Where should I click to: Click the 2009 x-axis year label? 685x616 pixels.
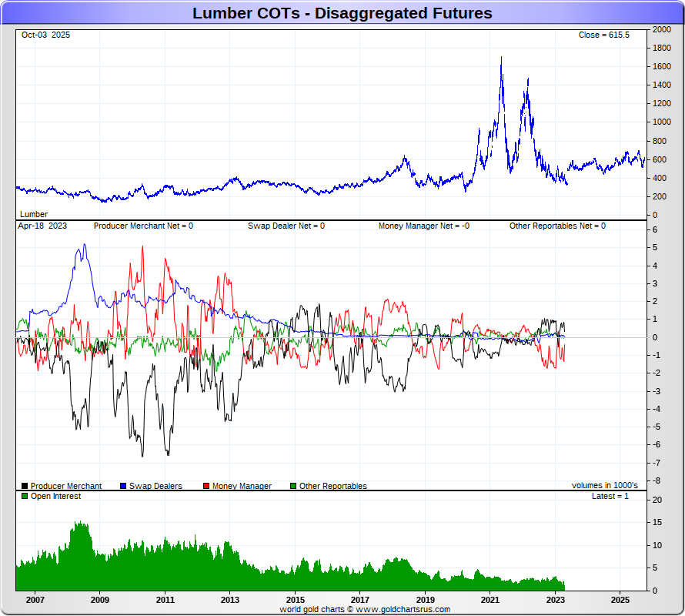tap(100, 600)
